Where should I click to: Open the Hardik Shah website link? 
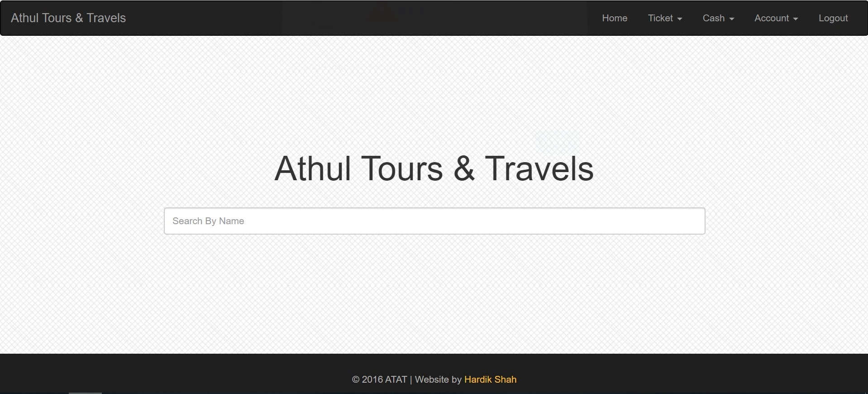tap(490, 380)
